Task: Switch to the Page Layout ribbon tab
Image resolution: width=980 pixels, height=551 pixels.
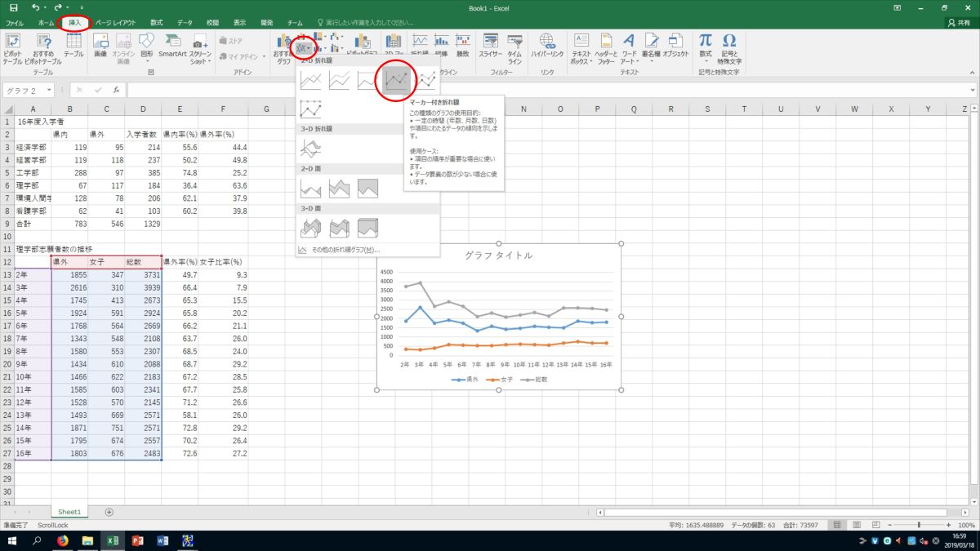Action: pos(115,23)
